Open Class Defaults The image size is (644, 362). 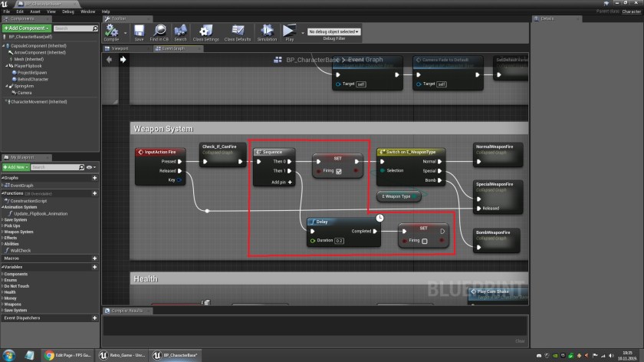coord(238,31)
